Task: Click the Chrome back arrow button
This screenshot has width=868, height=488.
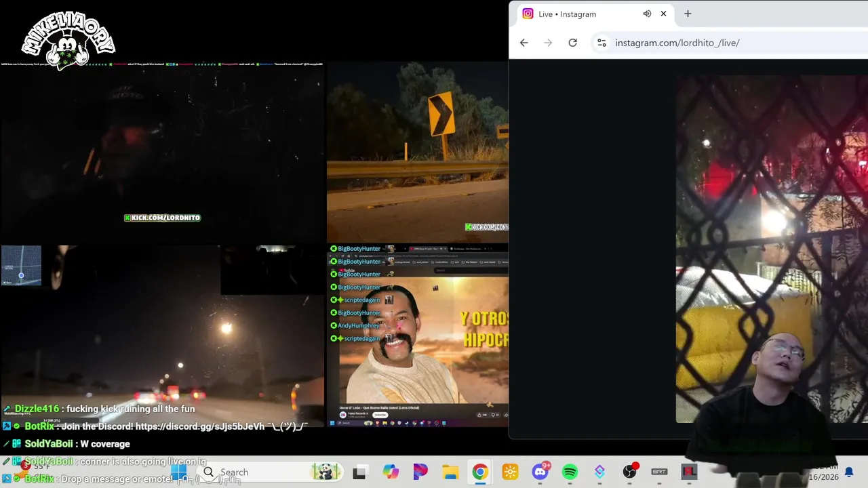Action: (524, 43)
